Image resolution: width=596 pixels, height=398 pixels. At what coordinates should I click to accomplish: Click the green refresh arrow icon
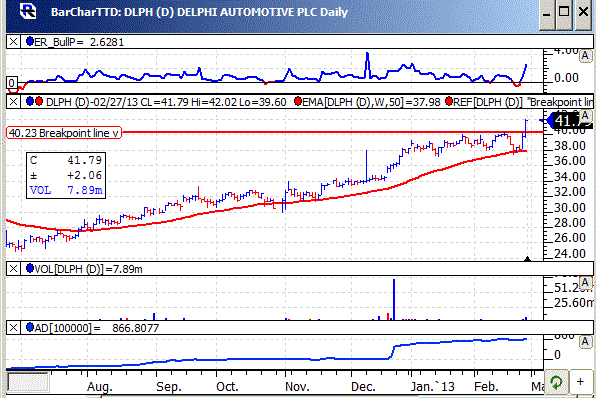[556, 382]
